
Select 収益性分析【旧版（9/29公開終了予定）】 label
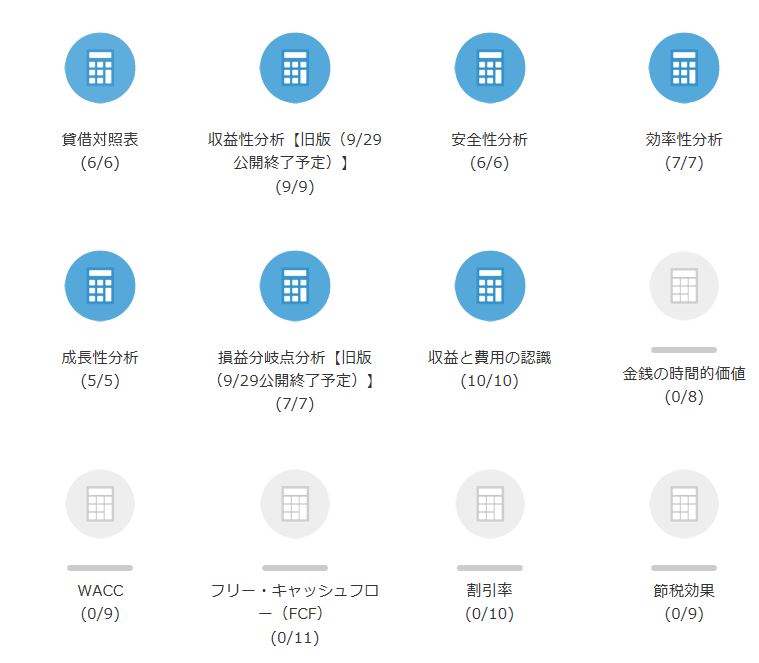[x=295, y=163]
